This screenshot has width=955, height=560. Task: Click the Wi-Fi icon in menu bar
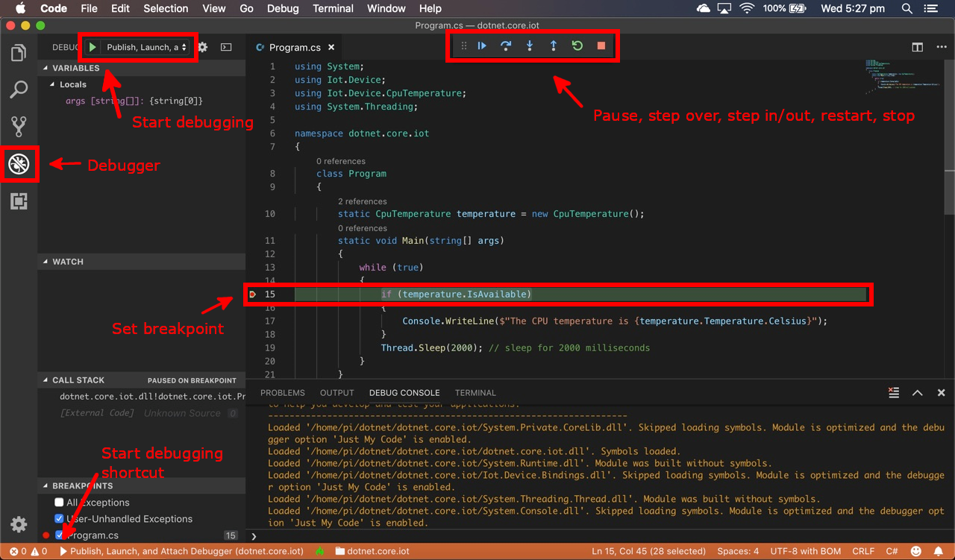tap(747, 8)
